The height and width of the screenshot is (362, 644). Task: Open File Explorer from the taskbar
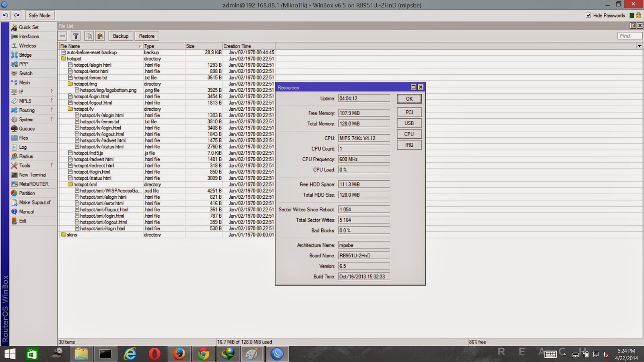pos(81,354)
